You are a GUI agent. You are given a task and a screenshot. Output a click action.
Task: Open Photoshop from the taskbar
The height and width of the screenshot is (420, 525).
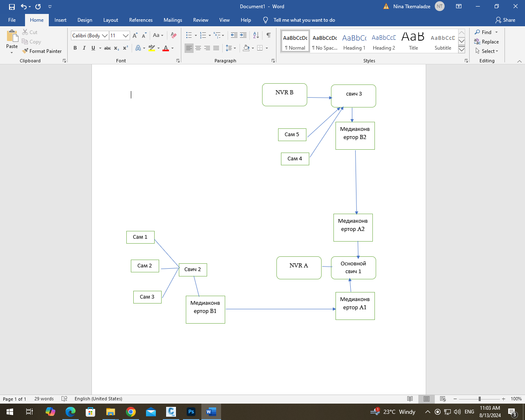(x=191, y=412)
